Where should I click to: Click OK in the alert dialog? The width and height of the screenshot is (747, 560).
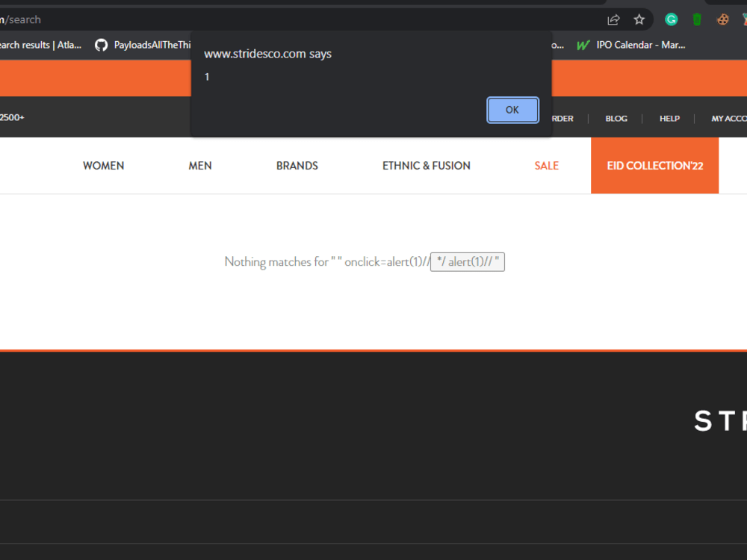[x=512, y=110]
